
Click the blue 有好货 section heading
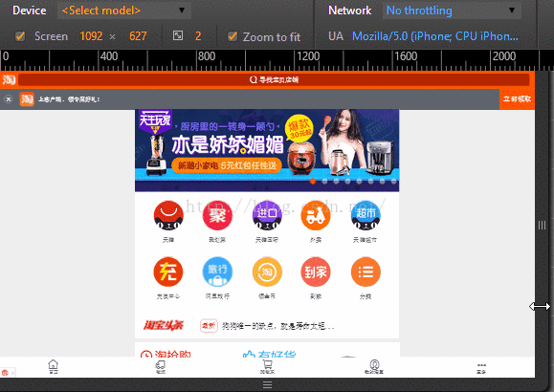[270, 354]
